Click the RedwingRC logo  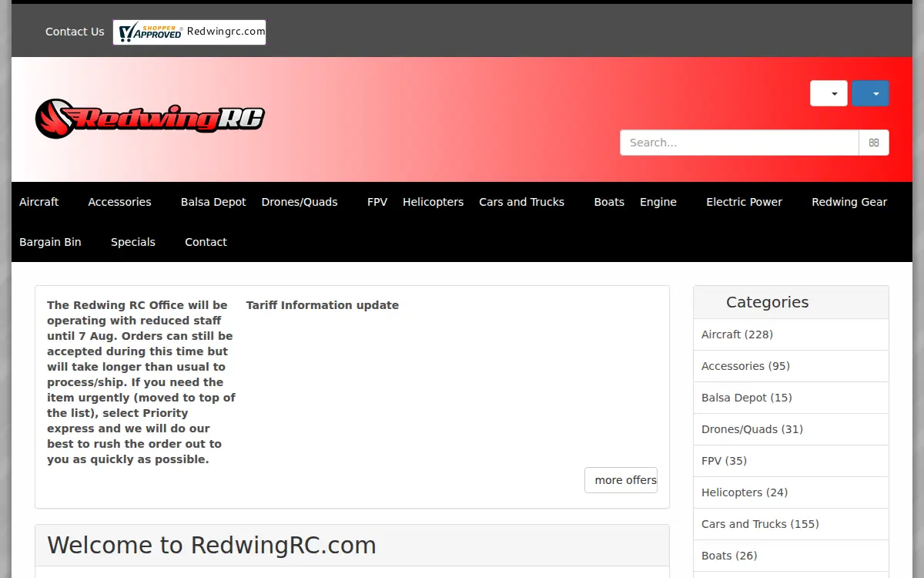(150, 119)
